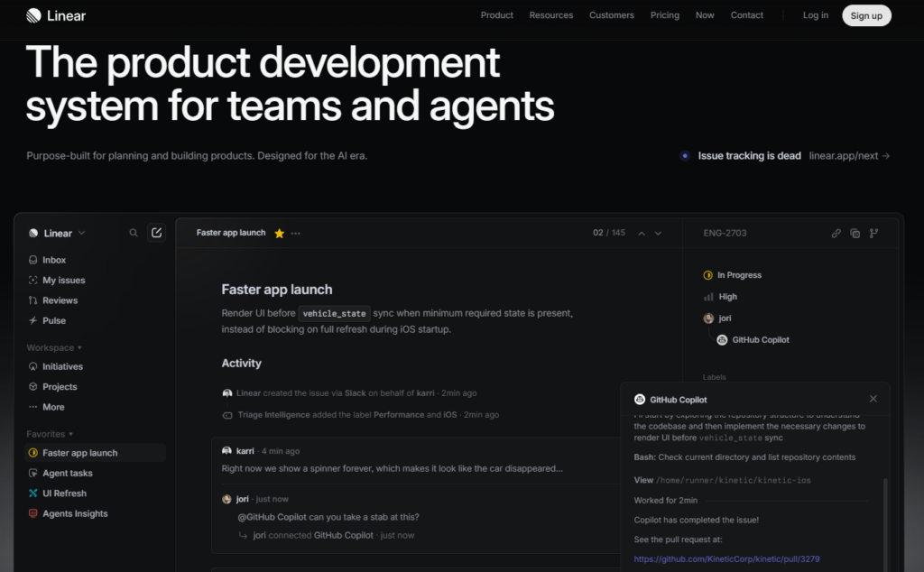Click the Log in link

tap(816, 15)
